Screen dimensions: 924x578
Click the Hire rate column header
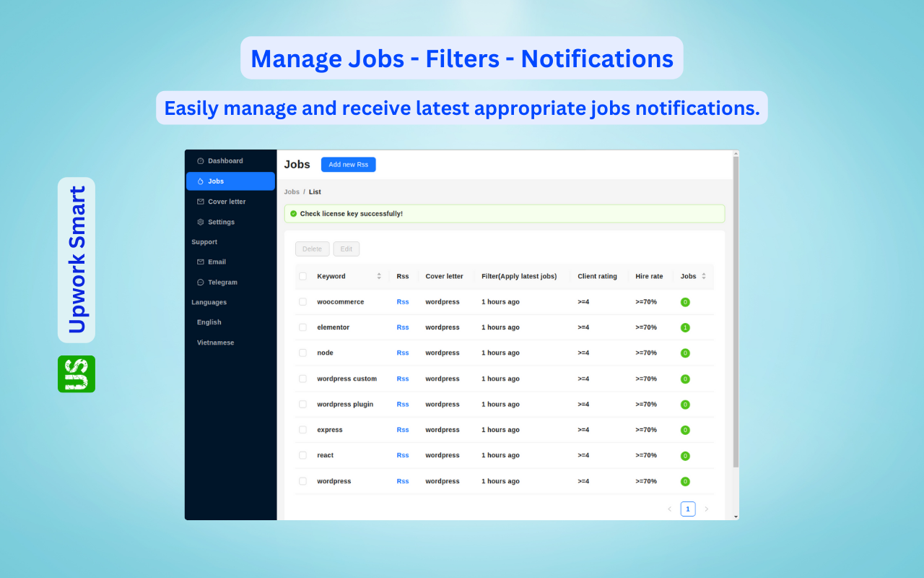[649, 276]
